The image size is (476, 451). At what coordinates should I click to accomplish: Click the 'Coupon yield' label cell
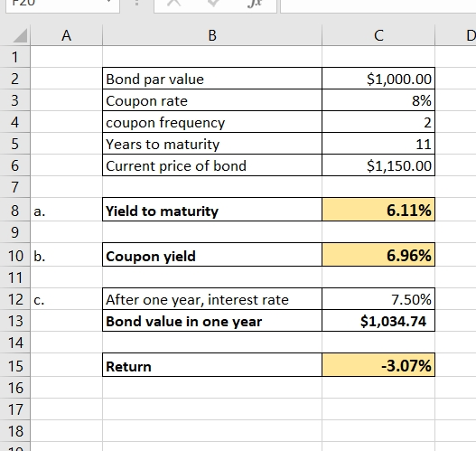pyautogui.click(x=212, y=255)
